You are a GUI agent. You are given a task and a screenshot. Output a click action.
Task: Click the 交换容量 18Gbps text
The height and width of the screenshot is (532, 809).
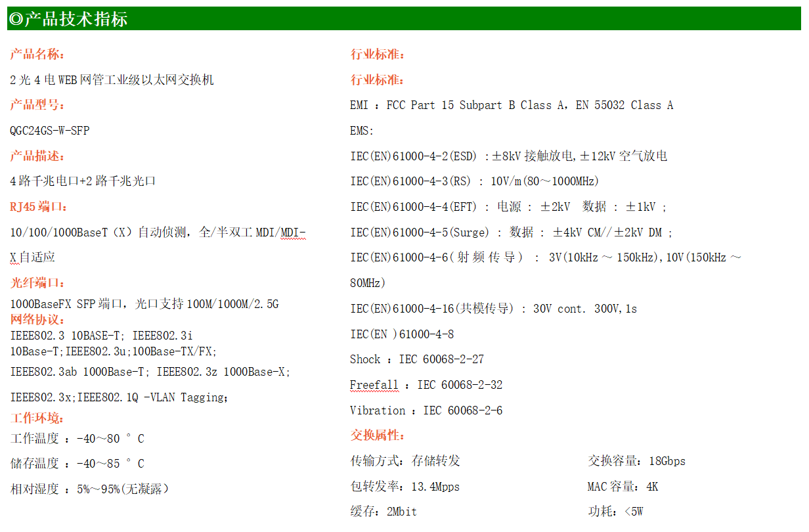click(636, 461)
